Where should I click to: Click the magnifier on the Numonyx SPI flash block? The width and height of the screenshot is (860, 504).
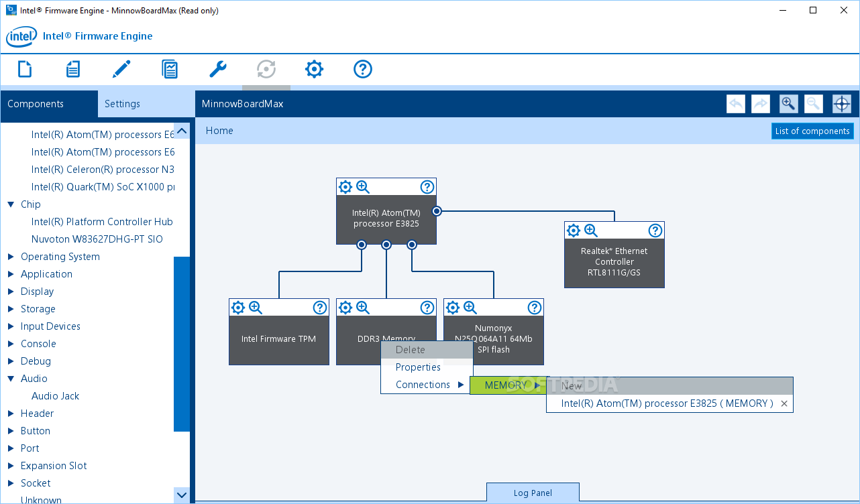pos(470,308)
